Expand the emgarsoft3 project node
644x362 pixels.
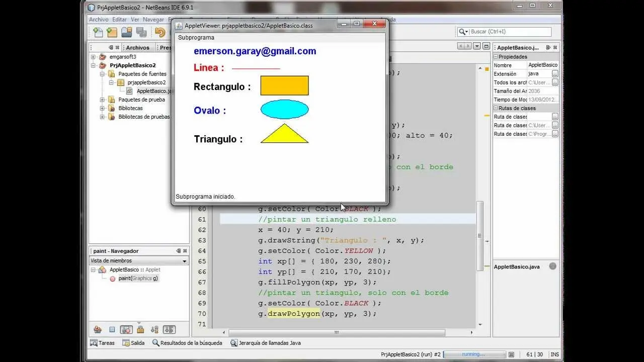click(93, 57)
